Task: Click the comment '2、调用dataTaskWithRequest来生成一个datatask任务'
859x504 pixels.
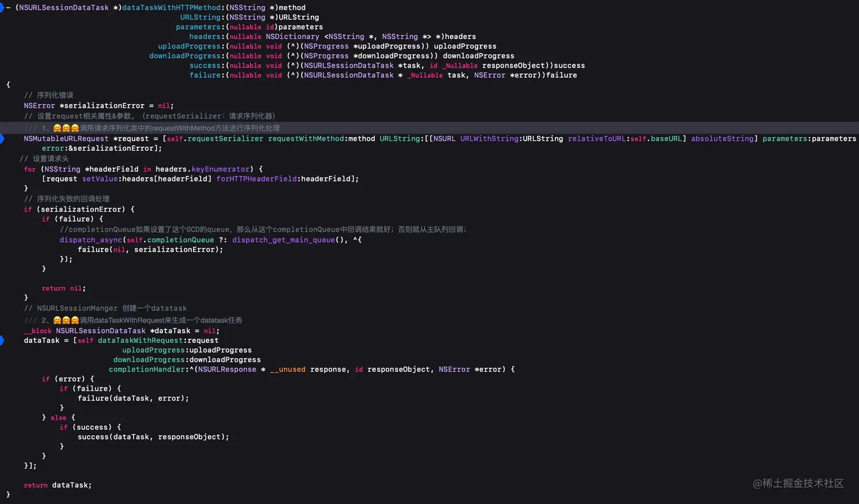Action: coord(134,320)
